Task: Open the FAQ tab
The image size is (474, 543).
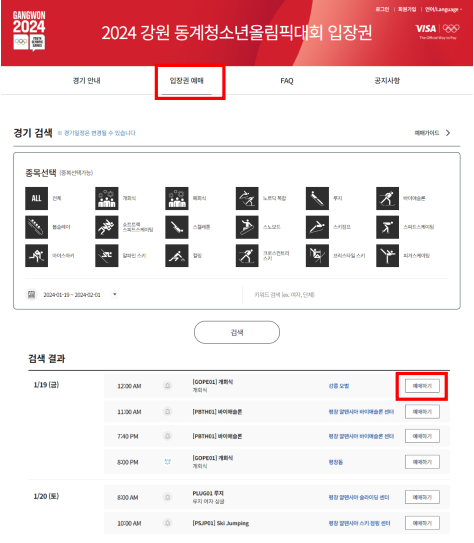Action: pyautogui.click(x=287, y=81)
